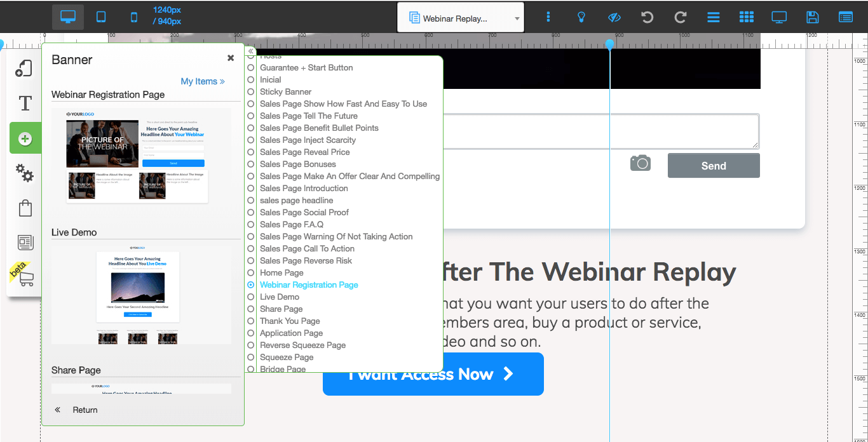Toggle the eye visibility icon in top toolbar
This screenshot has height=442, width=868.
(614, 17)
